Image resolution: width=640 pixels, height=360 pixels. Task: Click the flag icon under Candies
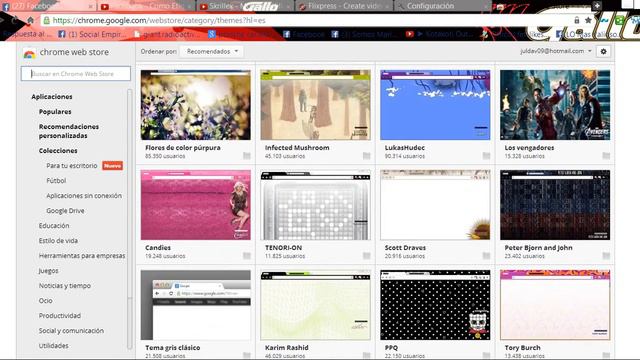point(247,256)
